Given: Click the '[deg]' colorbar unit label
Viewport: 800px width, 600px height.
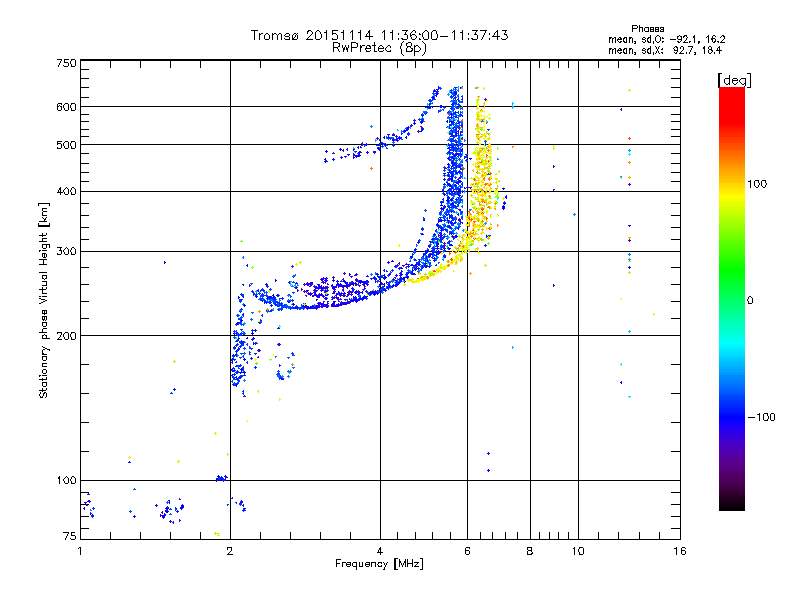Looking at the screenshot, I should 734,80.
